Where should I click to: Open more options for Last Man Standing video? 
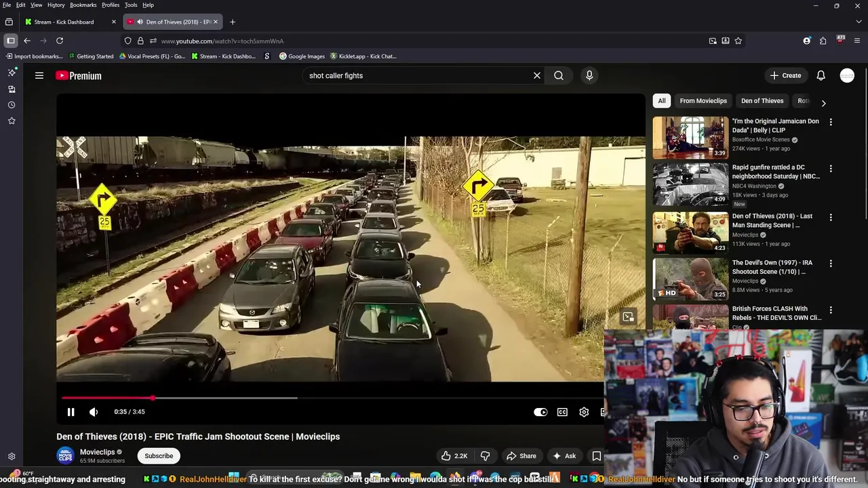tap(831, 217)
